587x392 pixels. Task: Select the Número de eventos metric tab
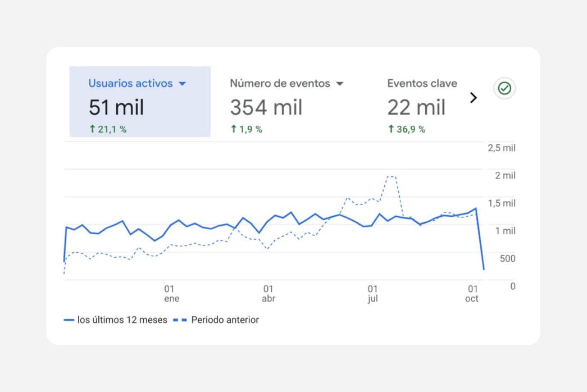pos(287,106)
